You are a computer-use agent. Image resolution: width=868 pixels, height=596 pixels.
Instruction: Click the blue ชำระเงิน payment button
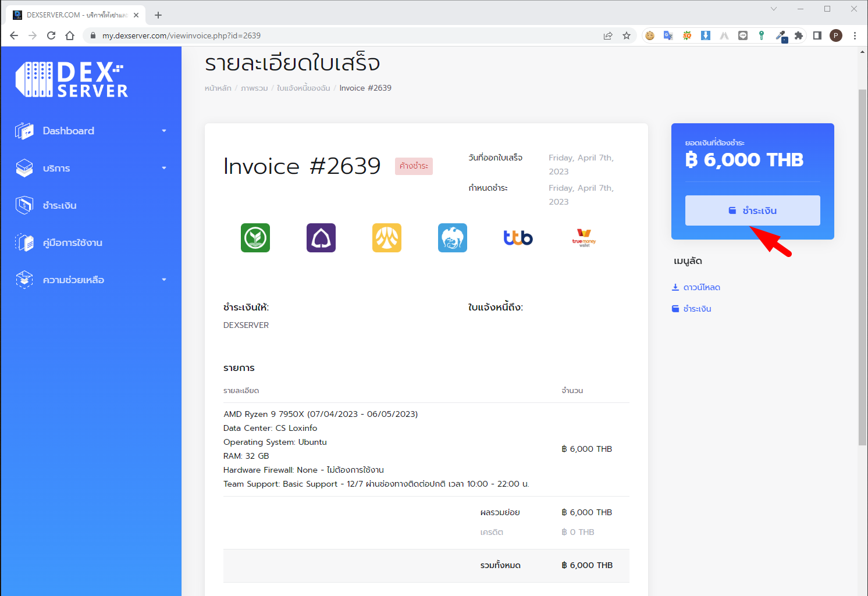click(x=752, y=210)
